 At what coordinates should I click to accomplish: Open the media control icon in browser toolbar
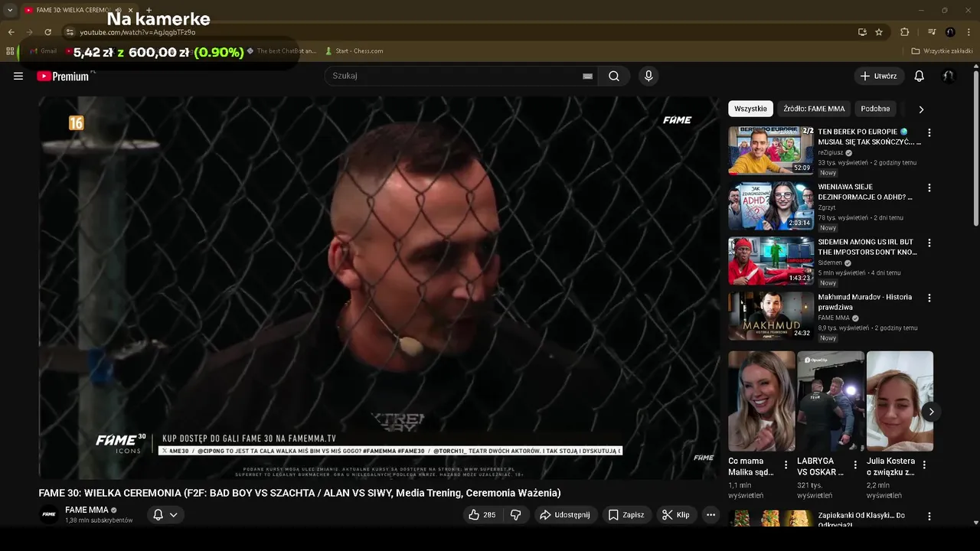(x=932, y=32)
